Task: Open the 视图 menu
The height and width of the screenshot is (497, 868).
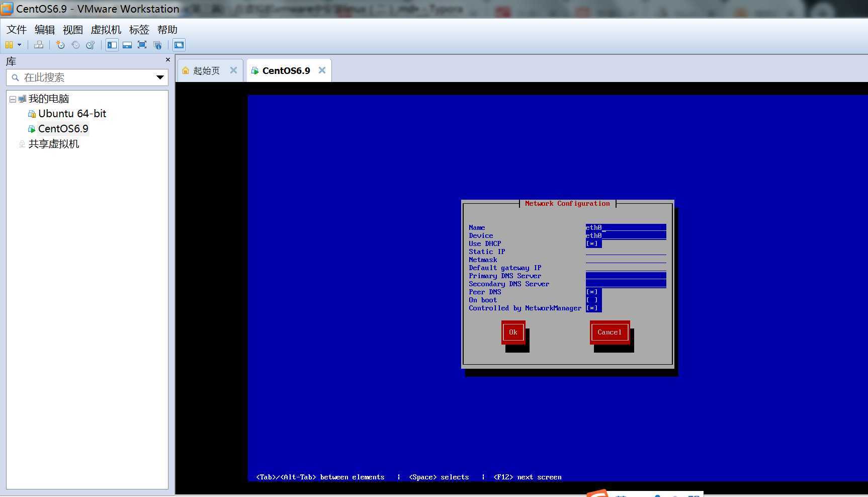Action: click(x=73, y=30)
